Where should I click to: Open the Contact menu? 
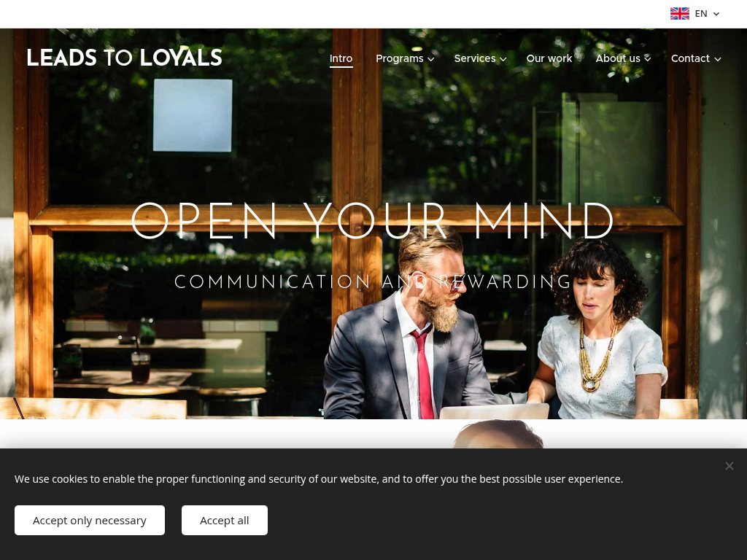click(695, 58)
